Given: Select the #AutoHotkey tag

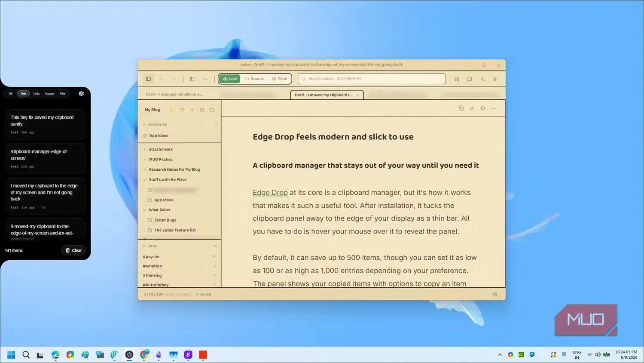Looking at the screenshot, I should [x=156, y=284].
